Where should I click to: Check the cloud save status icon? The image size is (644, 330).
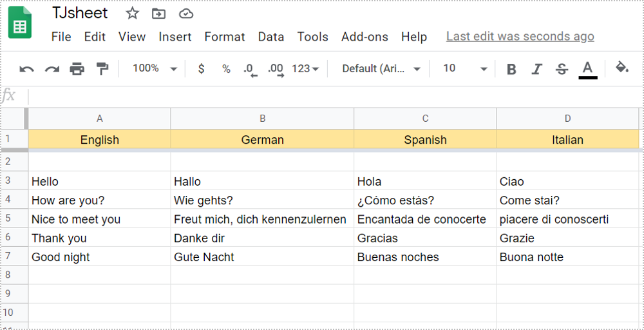(186, 14)
